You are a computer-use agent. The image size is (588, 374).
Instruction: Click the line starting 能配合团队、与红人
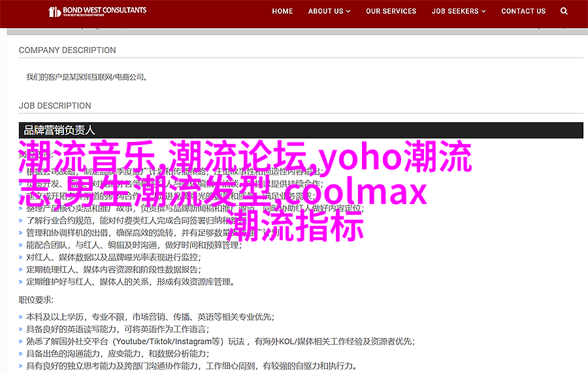point(134,245)
